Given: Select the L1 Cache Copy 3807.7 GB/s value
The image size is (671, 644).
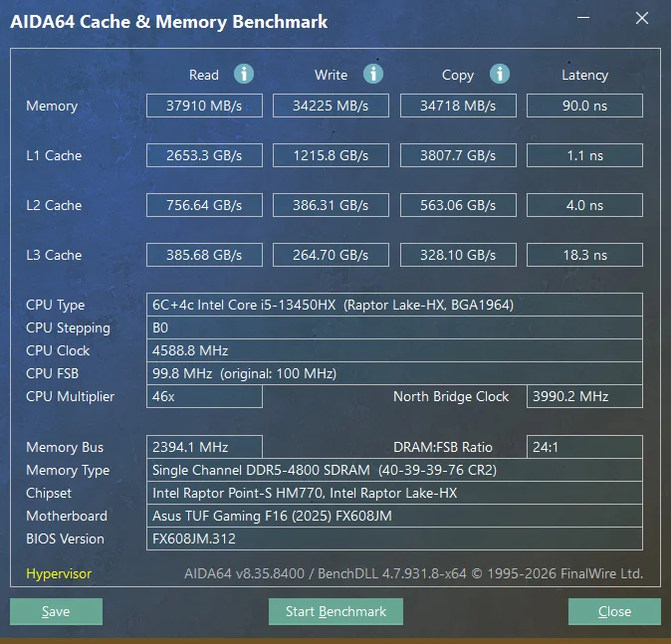Looking at the screenshot, I should 458,155.
